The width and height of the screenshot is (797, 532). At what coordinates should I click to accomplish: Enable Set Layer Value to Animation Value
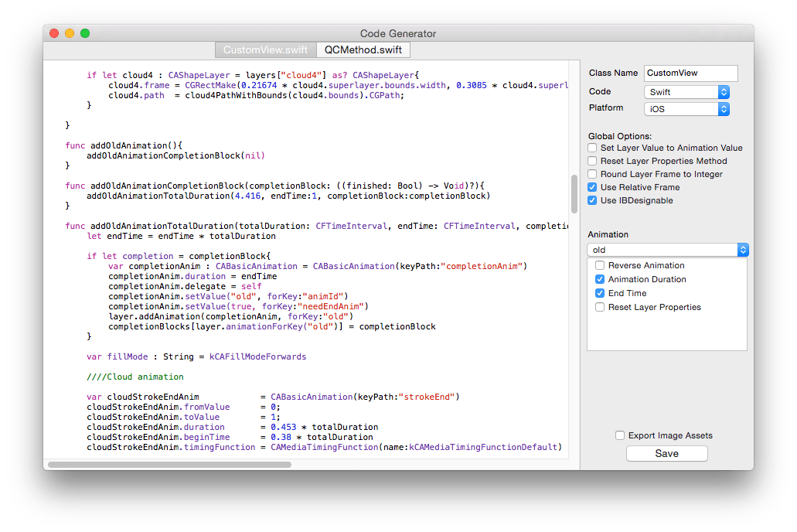(591, 148)
